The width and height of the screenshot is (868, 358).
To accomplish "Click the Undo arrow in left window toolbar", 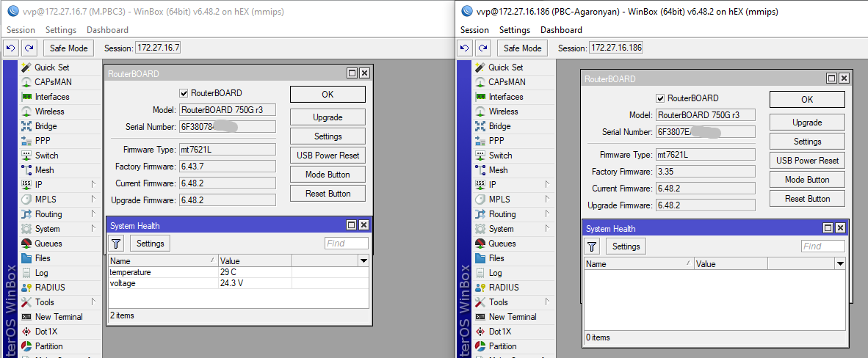I will point(10,48).
